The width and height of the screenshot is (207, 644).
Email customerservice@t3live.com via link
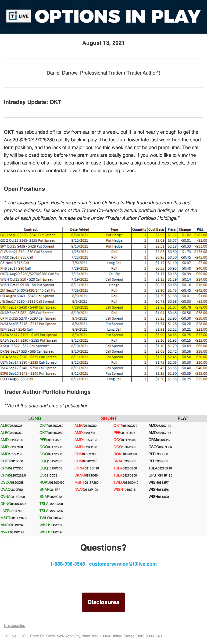tap(123, 564)
